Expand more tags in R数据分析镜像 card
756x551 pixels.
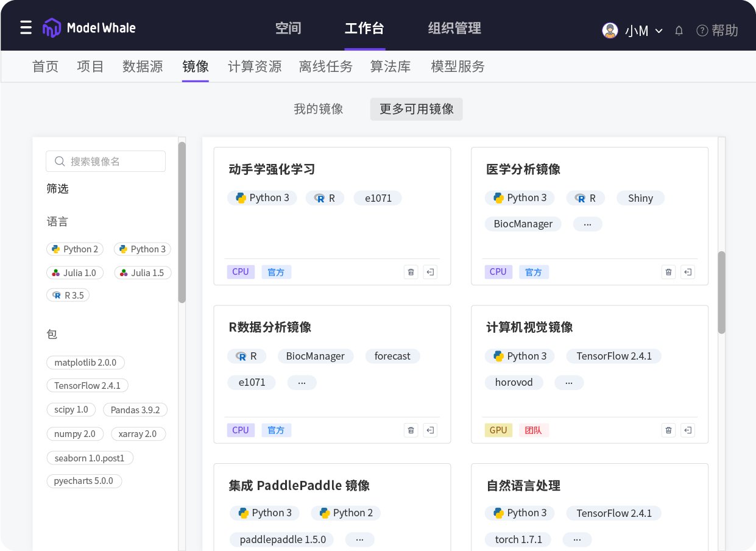click(302, 383)
